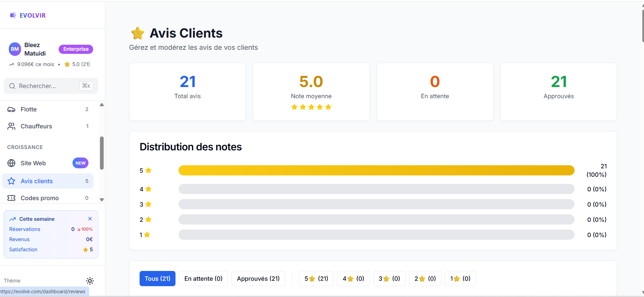Filter by En attente (0)
This screenshot has width=644, height=297.
[x=203, y=279]
